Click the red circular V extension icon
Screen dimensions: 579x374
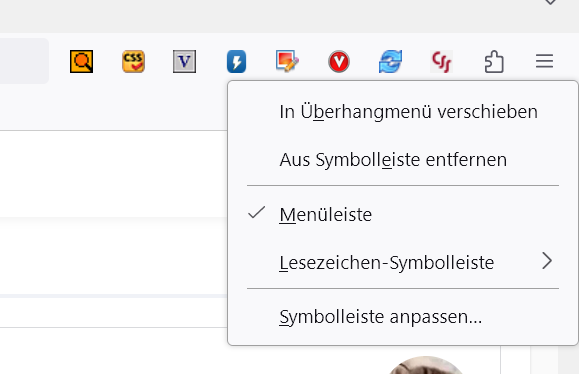339,61
